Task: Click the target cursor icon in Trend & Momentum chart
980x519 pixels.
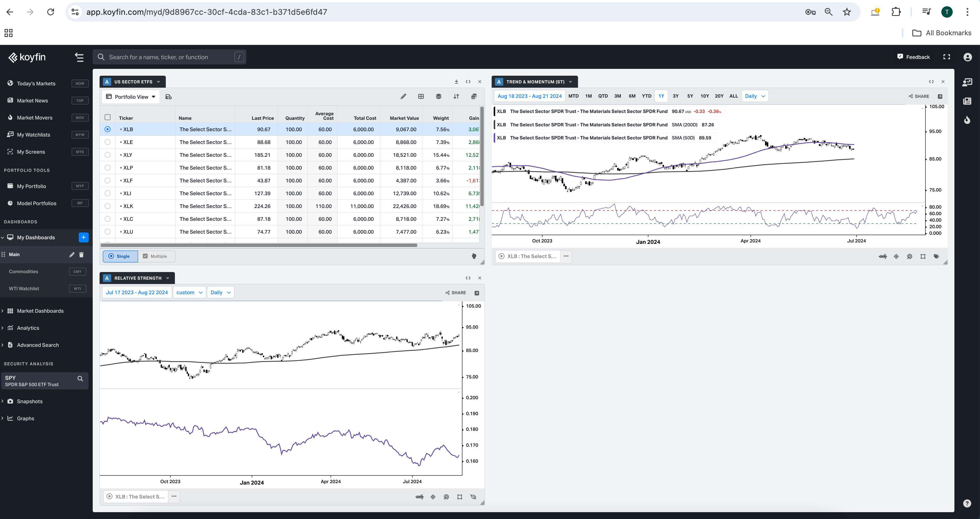Action: [x=910, y=256]
